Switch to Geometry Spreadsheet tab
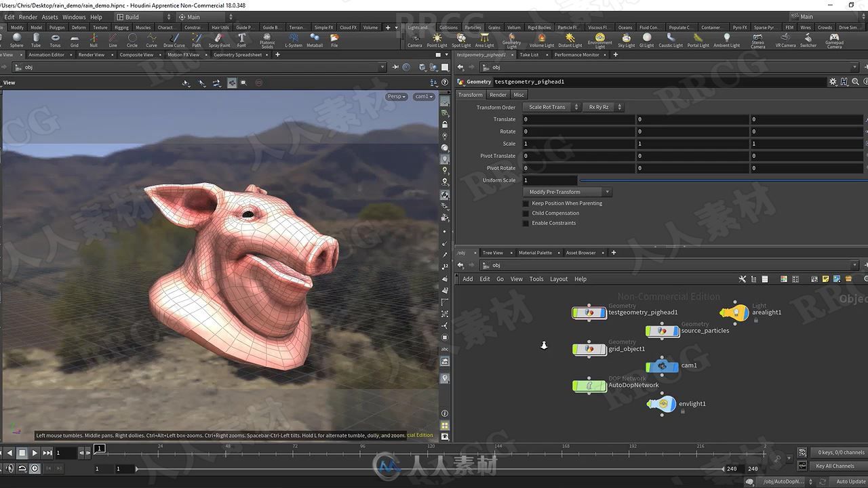This screenshot has height=488, width=868. 237,55
